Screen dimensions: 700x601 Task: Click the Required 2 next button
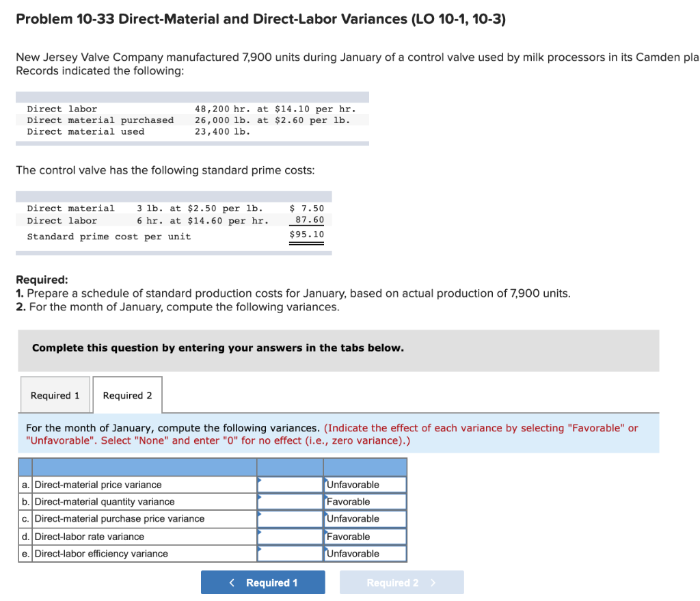(401, 583)
